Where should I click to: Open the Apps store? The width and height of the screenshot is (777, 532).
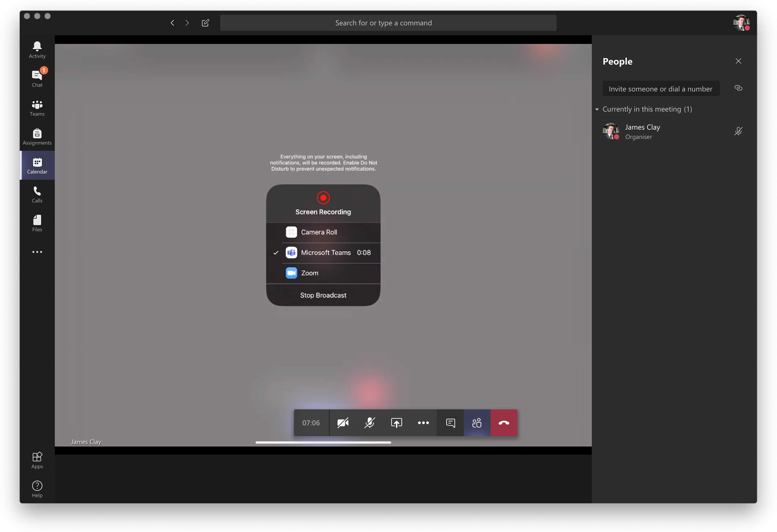(x=37, y=460)
